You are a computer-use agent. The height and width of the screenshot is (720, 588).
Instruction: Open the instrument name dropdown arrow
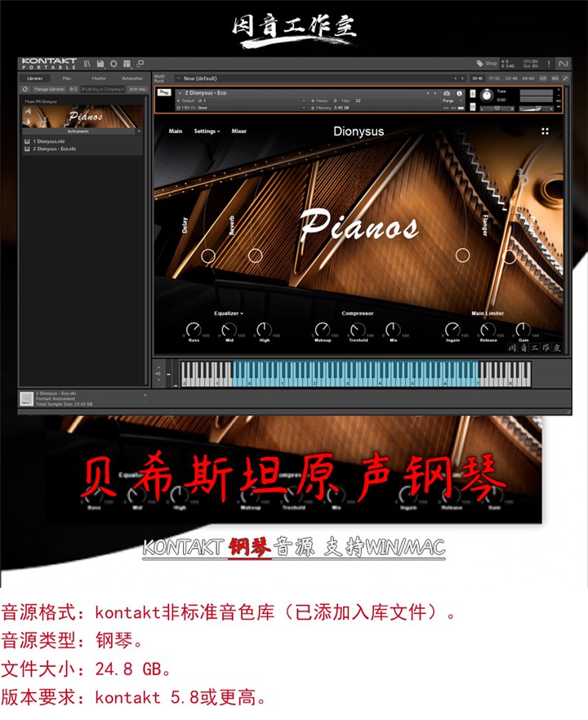coord(180,93)
